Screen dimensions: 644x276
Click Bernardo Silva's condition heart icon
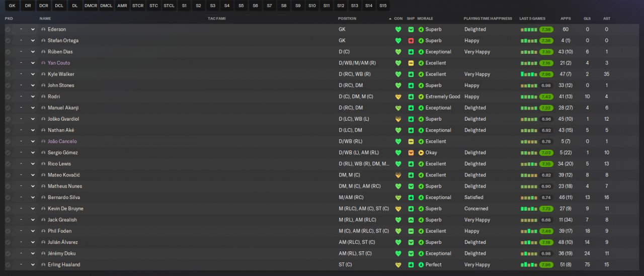point(398,198)
